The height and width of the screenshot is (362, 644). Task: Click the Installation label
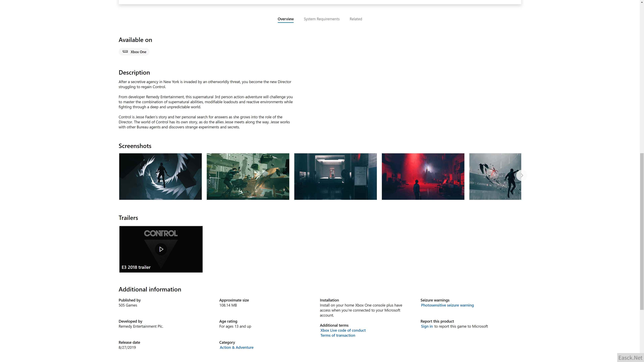point(329,300)
